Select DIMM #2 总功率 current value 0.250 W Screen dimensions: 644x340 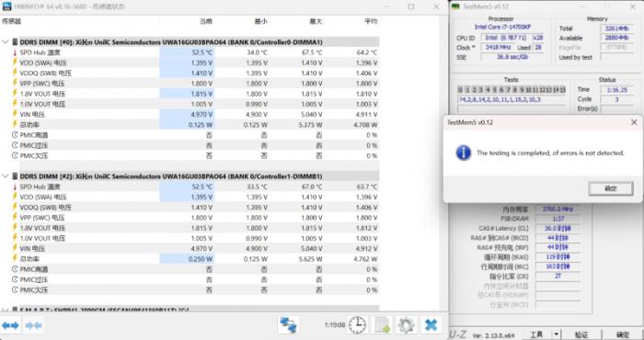[x=201, y=259]
